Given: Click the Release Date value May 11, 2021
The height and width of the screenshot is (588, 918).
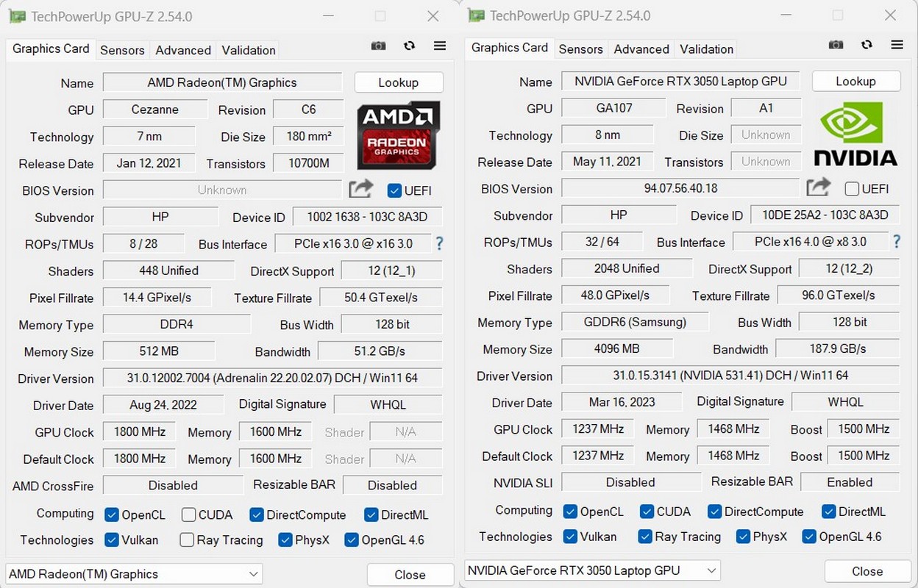Looking at the screenshot, I should [x=607, y=161].
